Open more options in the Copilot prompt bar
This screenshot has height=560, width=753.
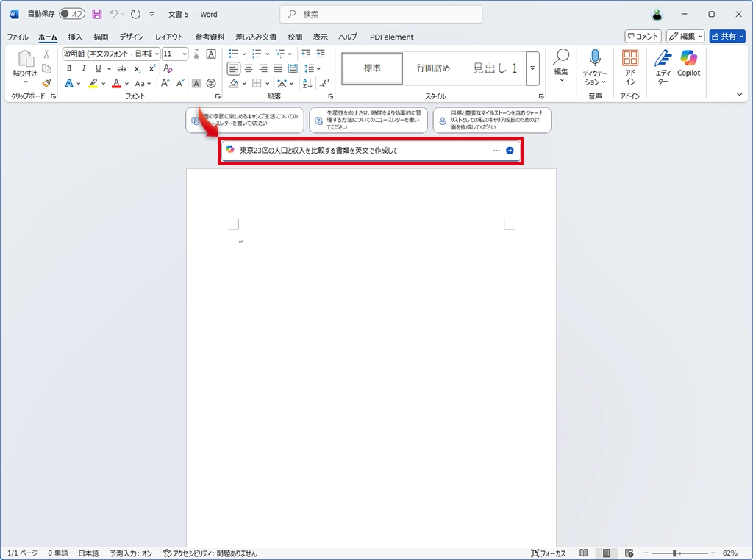[x=496, y=151]
